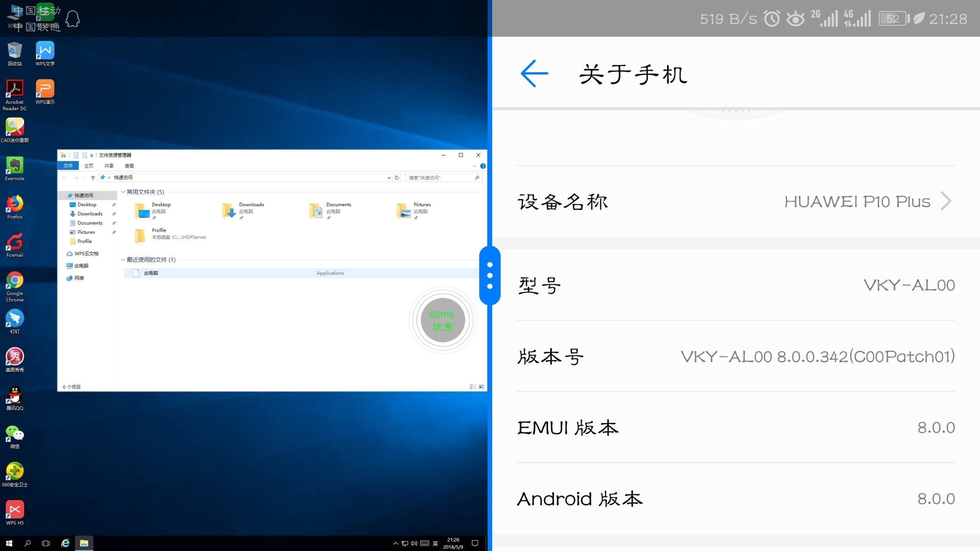Open the address bar history dropdown

[389, 178]
